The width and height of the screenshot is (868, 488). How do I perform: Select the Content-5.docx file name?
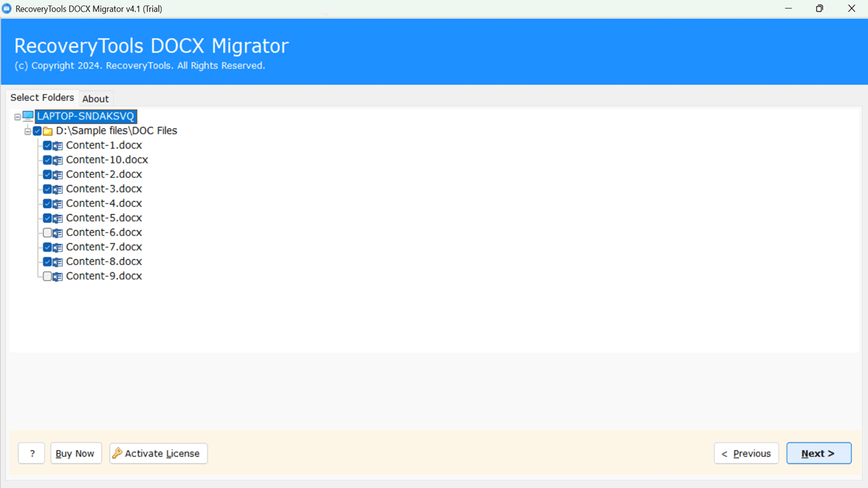104,218
